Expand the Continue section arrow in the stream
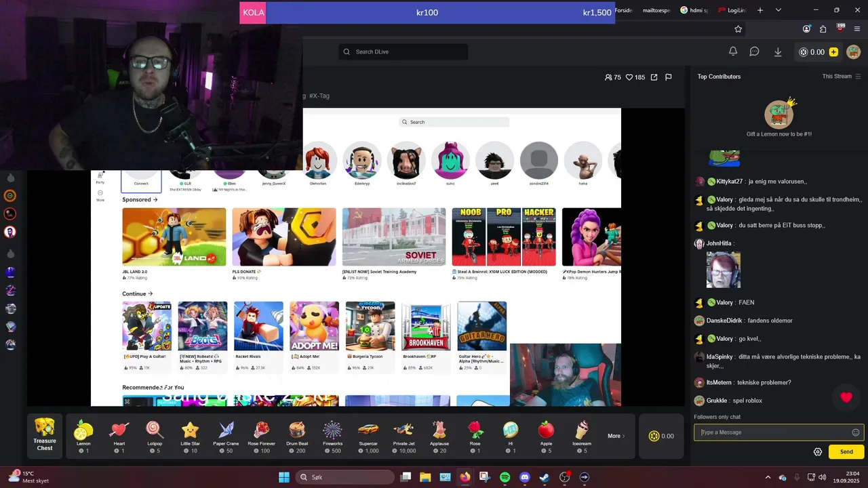 150,293
